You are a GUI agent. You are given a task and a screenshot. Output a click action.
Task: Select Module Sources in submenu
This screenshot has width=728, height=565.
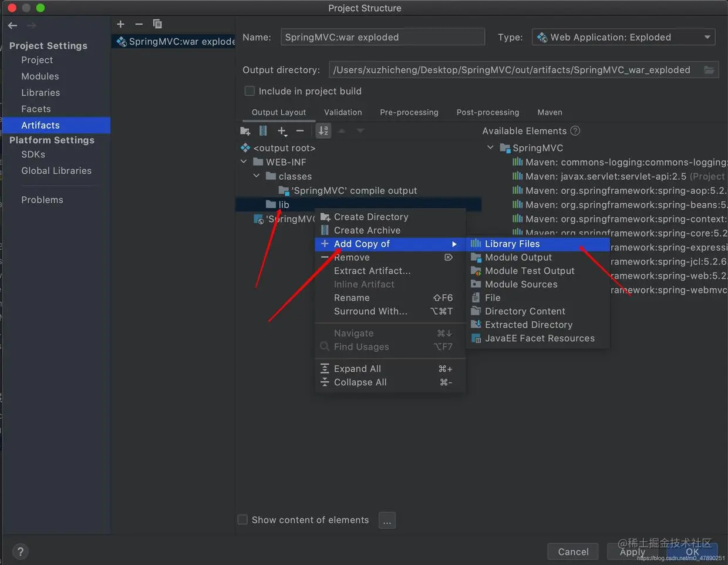[x=538, y=284]
